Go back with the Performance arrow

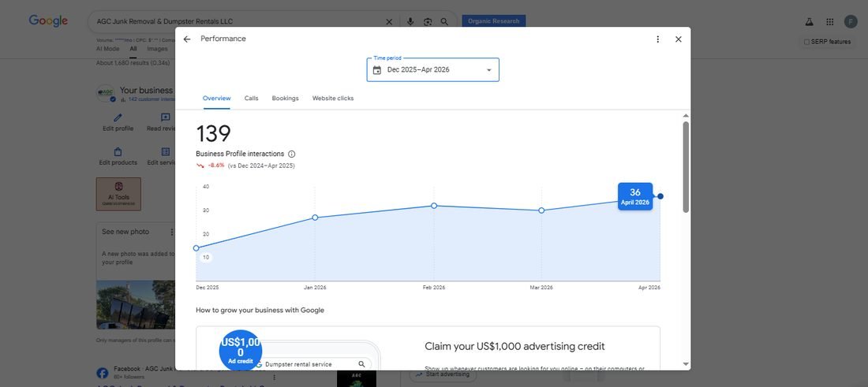[x=186, y=39]
